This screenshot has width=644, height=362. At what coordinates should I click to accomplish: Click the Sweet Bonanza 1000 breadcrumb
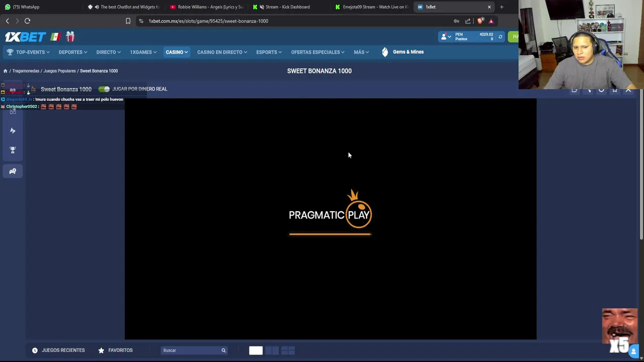99,71
